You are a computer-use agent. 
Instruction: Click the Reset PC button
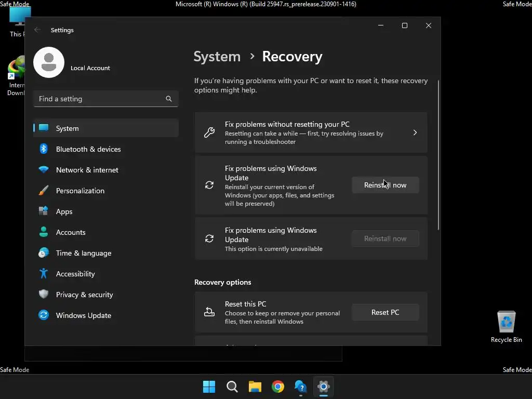(385, 312)
